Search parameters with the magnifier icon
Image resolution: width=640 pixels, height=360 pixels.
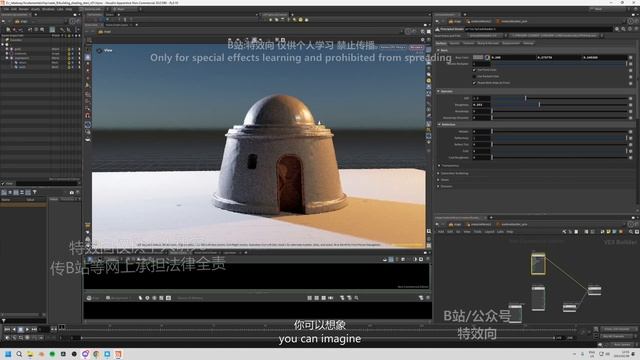pyautogui.click(x=623, y=29)
